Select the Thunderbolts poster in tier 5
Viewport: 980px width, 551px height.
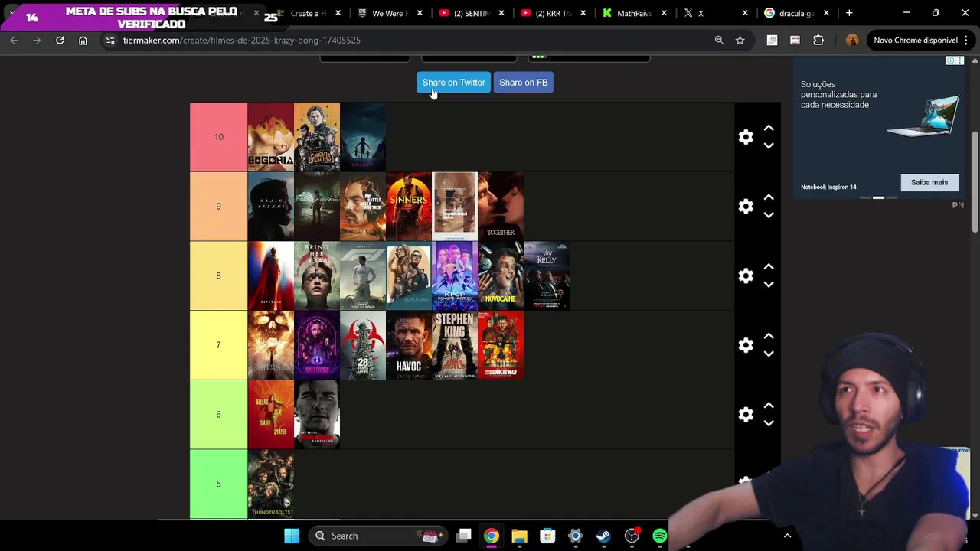[x=270, y=484]
